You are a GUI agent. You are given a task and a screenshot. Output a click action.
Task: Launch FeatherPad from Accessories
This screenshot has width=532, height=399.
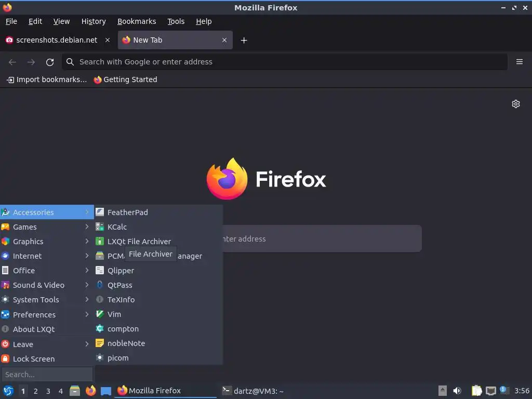(158, 212)
